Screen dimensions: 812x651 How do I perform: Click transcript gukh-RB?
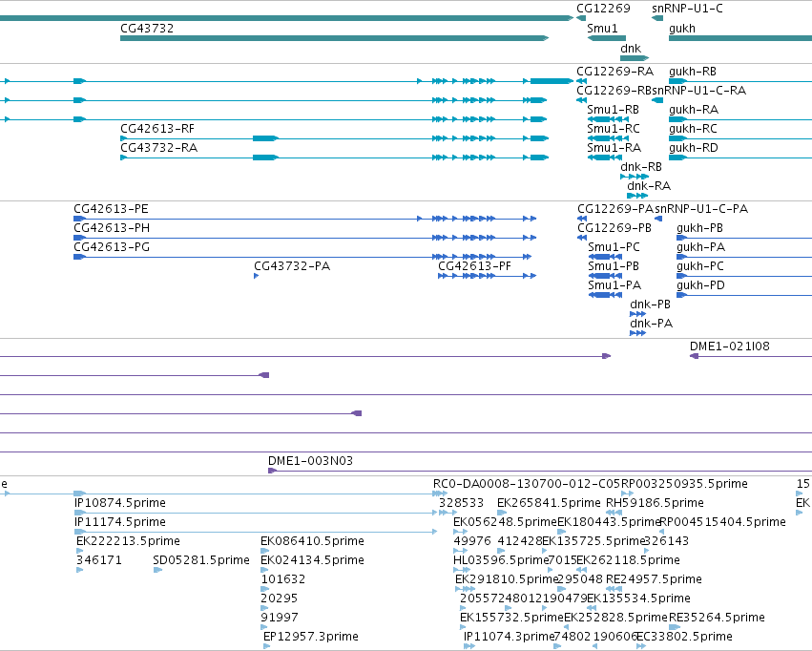pyautogui.click(x=740, y=81)
